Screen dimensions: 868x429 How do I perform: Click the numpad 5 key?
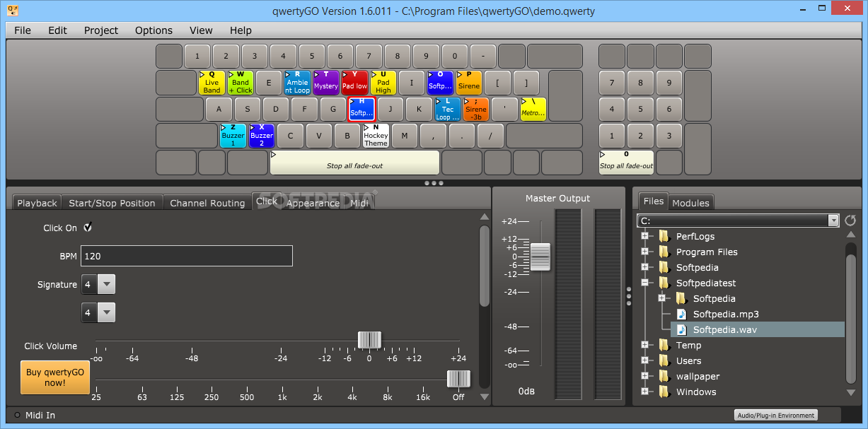click(640, 110)
